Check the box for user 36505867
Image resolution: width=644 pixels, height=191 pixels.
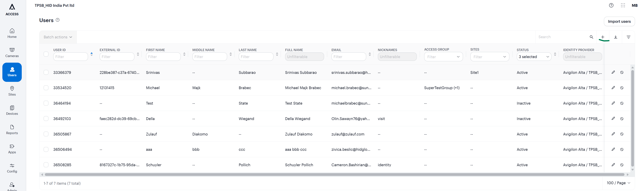[x=46, y=134]
